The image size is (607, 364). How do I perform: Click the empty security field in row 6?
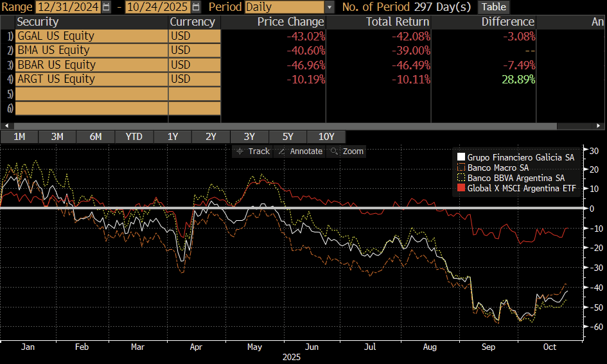pyautogui.click(x=92, y=108)
